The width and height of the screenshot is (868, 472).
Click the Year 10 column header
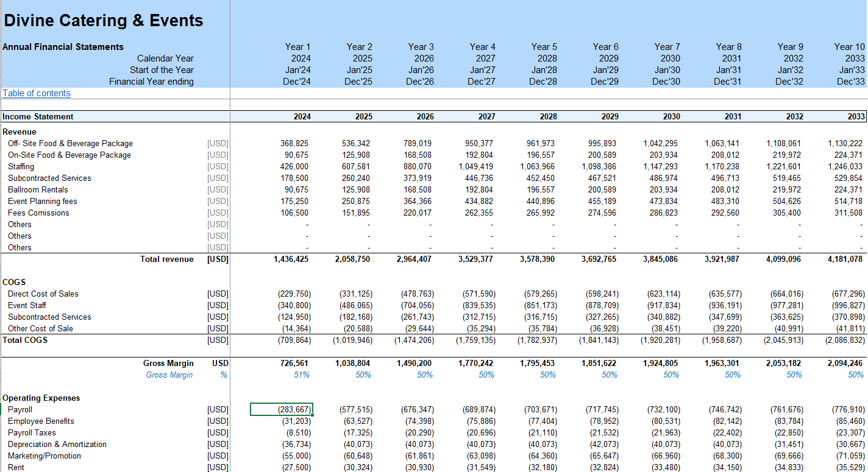849,47
